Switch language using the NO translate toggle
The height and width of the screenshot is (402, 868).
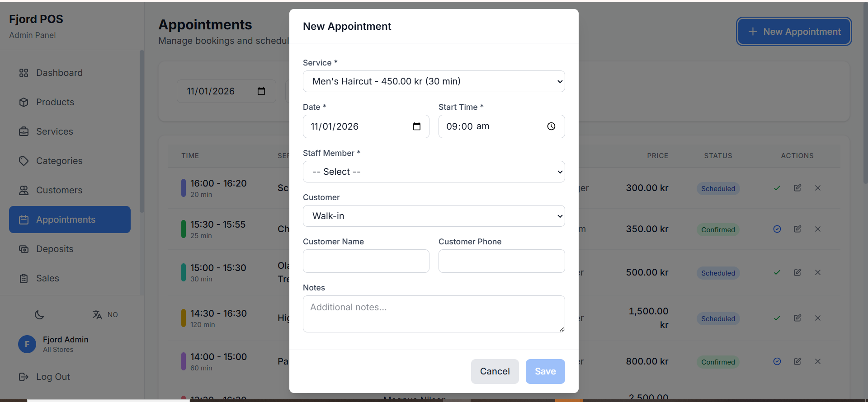[105, 315]
